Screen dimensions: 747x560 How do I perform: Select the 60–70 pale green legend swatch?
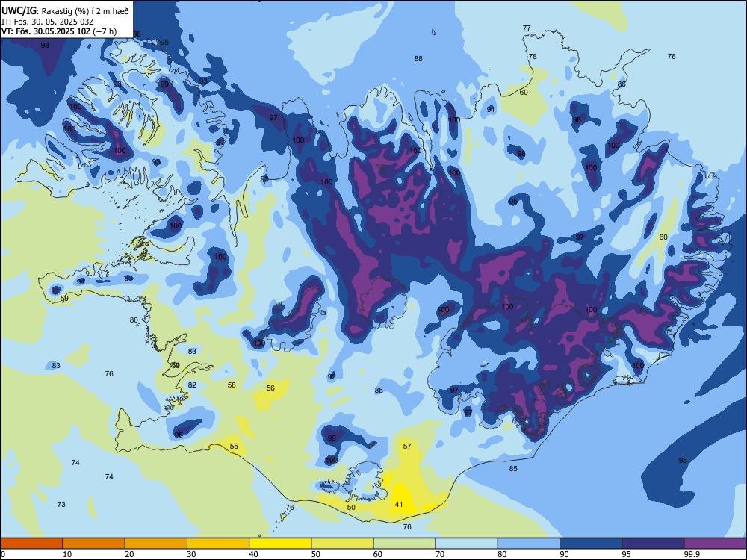coord(404,544)
